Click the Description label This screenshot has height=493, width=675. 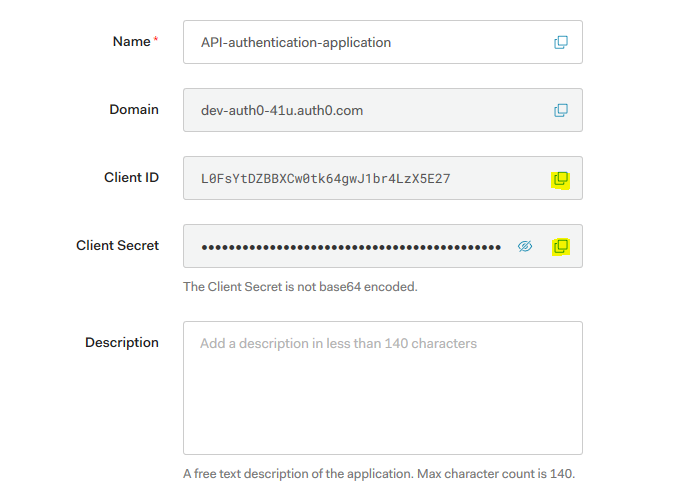tap(122, 342)
